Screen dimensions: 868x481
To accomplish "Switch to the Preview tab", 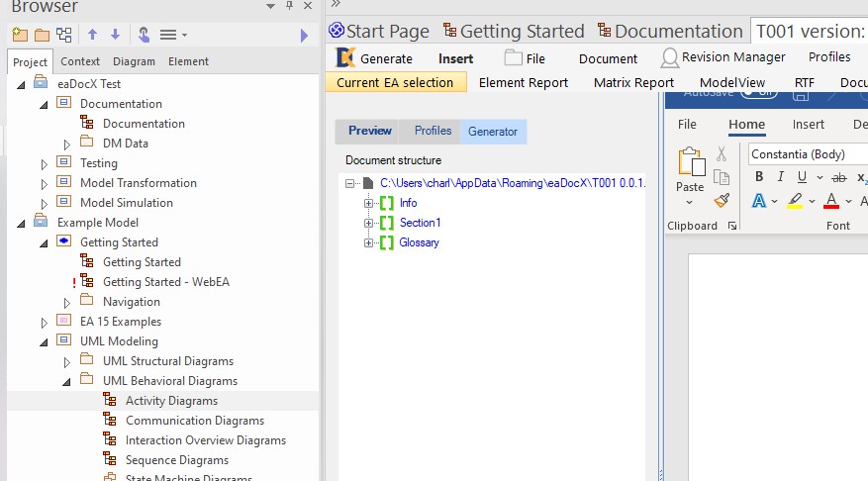I will 370,131.
